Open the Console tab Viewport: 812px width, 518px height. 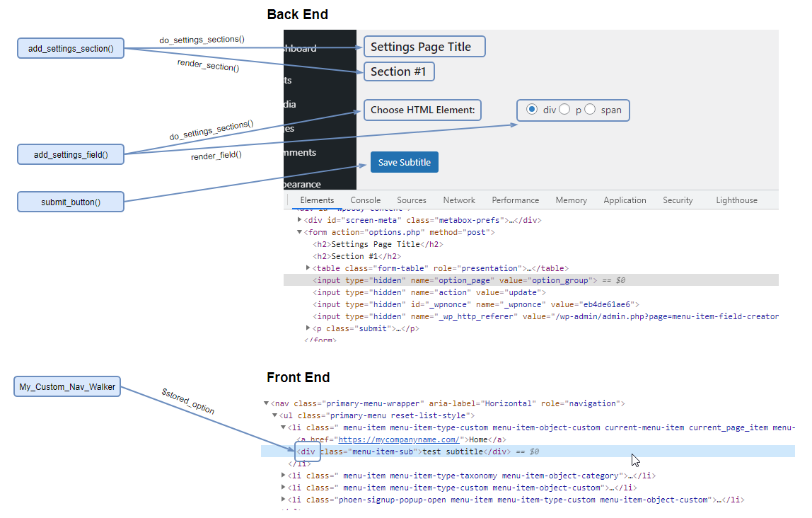[x=365, y=200]
